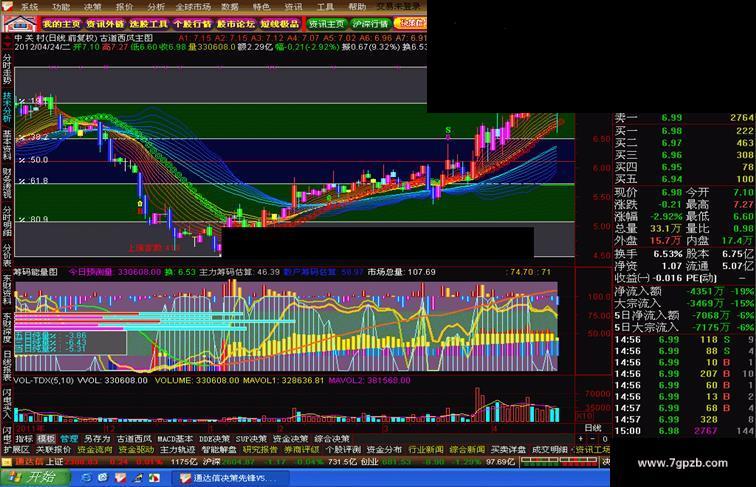The image size is (756, 487).
Task: Open the 行业新闻 tab
Action: [426, 450]
